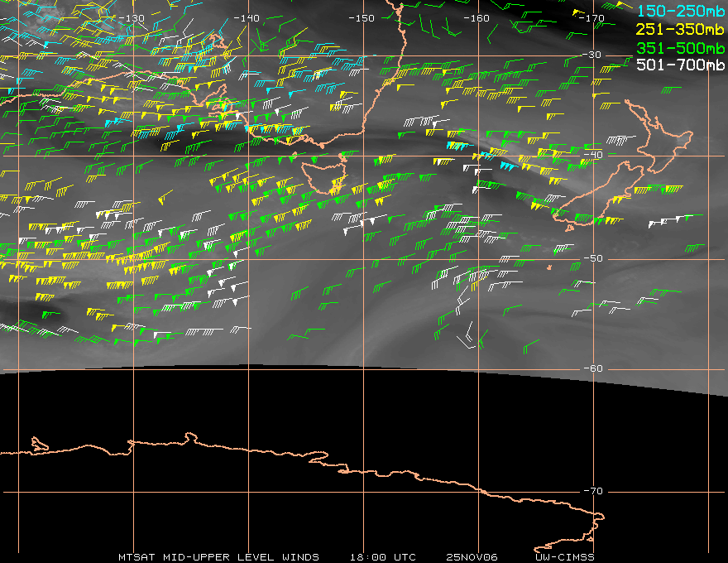Click the cyan 150-250mb legend entry

pyautogui.click(x=681, y=11)
